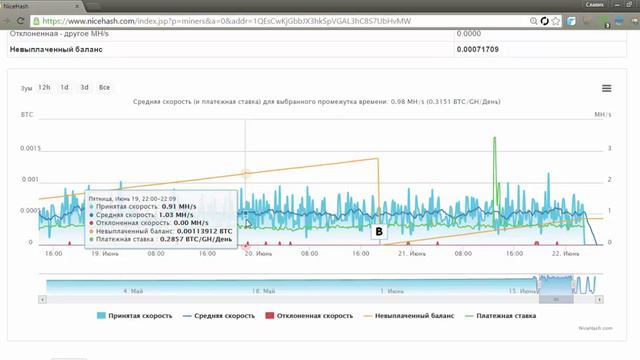This screenshot has height=360, width=640.
Task: Set chart zoom to 3d
Action: 84,87
